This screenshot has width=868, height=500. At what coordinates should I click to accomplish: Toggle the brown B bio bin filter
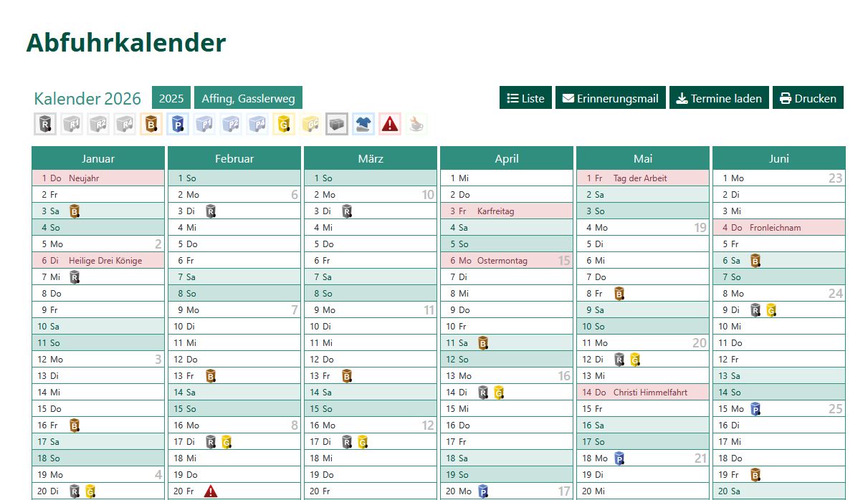pos(151,124)
